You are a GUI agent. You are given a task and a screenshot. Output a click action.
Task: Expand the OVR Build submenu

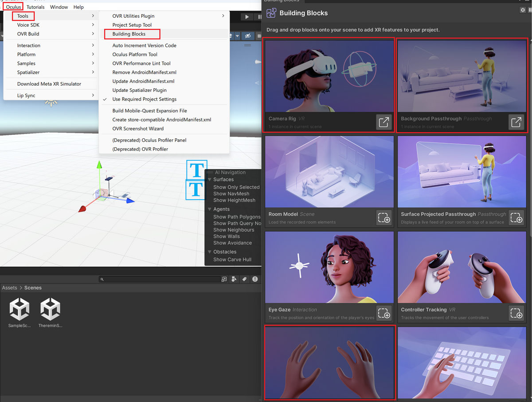pos(51,34)
